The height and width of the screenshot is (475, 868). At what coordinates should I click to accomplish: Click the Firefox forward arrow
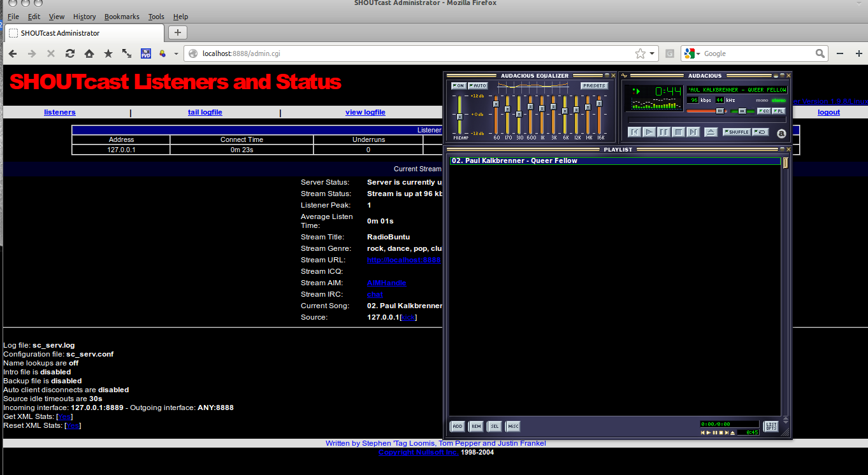(32, 54)
